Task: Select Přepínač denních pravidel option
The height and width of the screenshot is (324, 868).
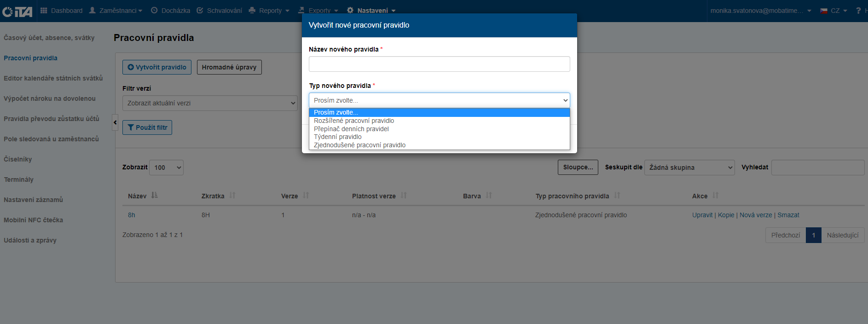Action: (351, 129)
